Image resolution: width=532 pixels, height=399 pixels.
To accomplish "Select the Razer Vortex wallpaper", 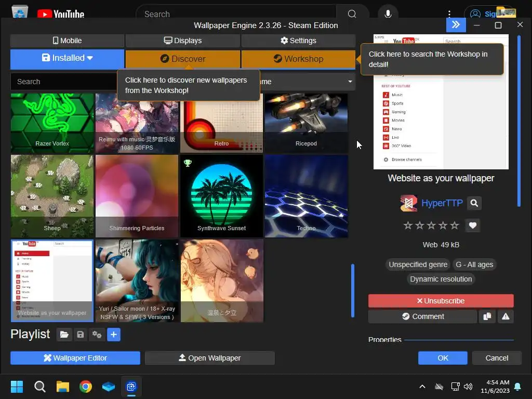I will tap(52, 123).
